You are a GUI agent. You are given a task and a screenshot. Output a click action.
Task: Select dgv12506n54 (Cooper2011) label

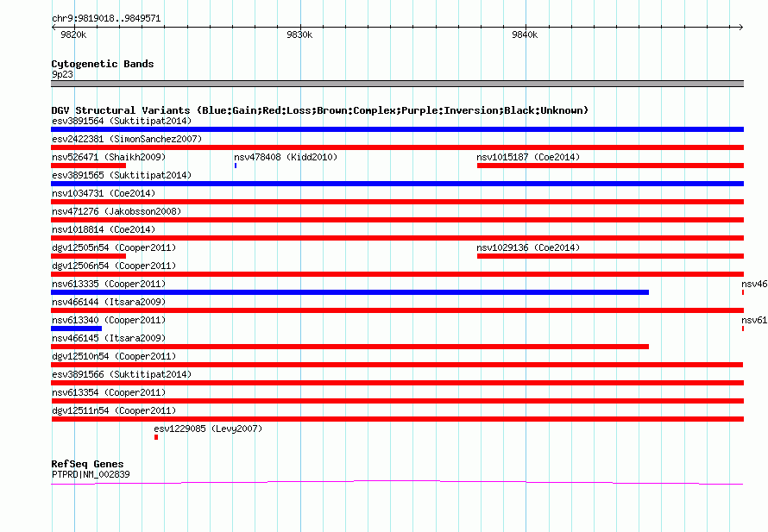[x=114, y=266]
